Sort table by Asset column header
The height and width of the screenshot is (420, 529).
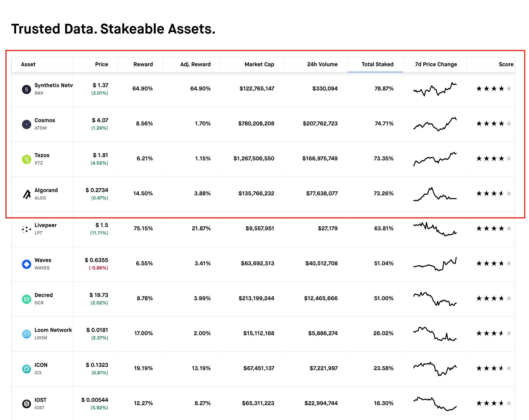tap(28, 64)
